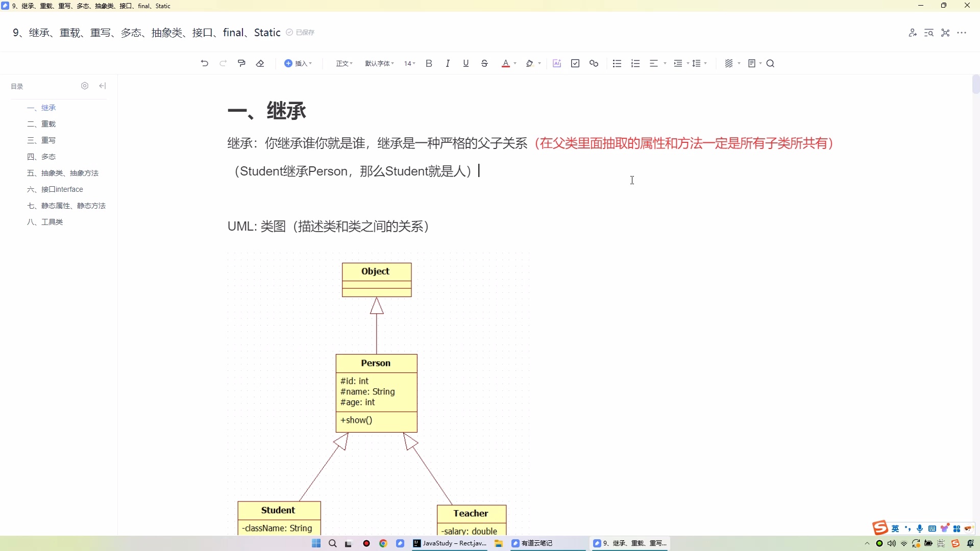Insert a hyperlink using the link icon

tap(594, 63)
